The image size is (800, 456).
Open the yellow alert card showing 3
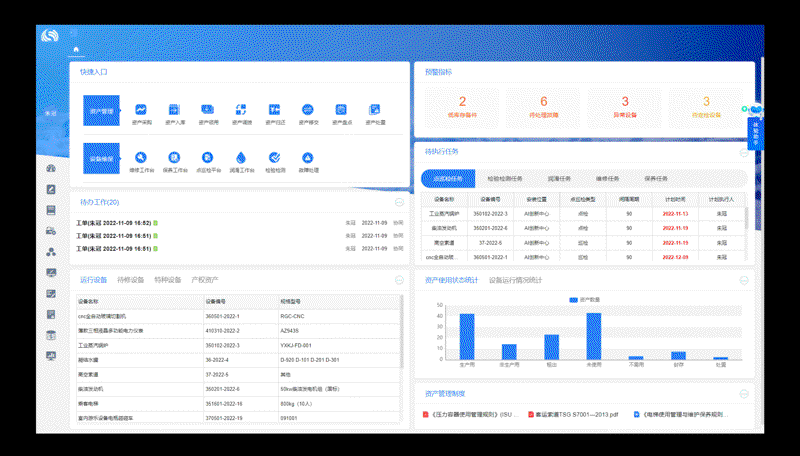pos(706,108)
